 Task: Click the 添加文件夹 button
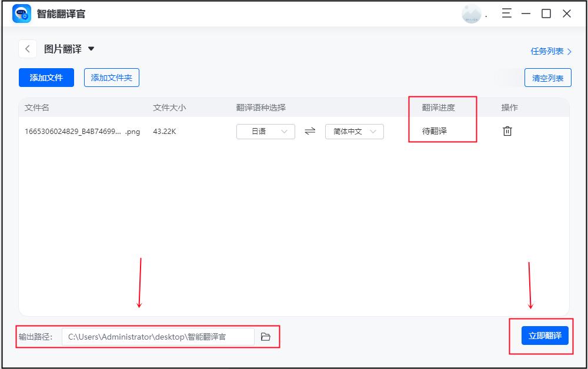(111, 78)
